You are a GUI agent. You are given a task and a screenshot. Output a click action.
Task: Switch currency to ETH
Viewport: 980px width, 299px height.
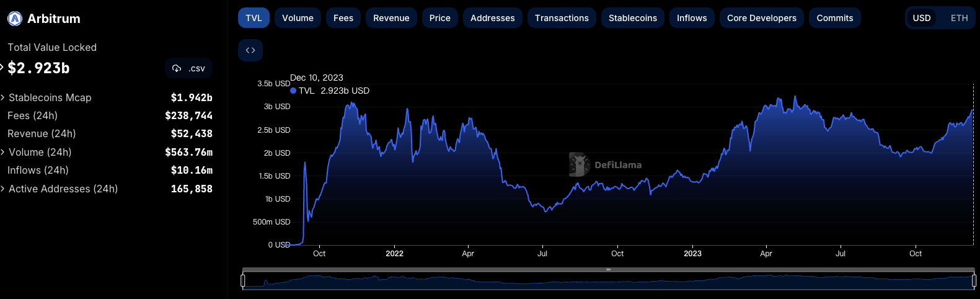(959, 18)
